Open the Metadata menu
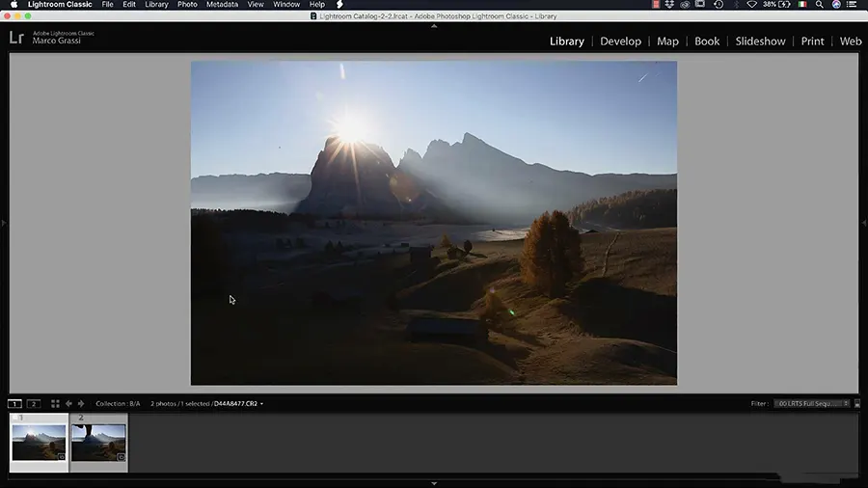The image size is (868, 488). coord(221,5)
